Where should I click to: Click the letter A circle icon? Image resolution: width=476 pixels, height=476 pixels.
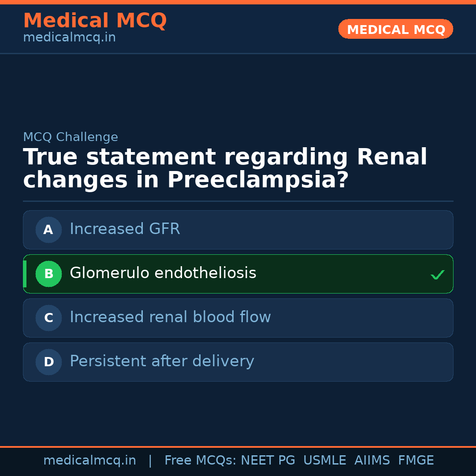[x=48, y=230]
